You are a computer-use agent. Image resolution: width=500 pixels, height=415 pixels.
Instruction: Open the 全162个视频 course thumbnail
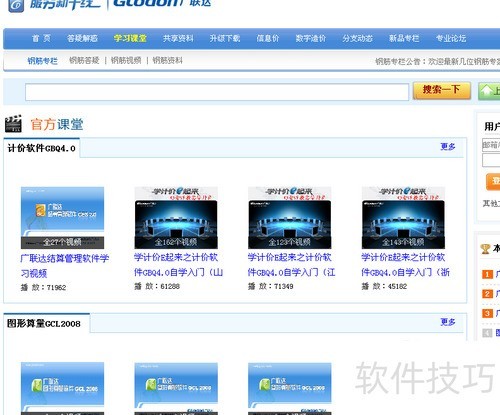pos(176,218)
